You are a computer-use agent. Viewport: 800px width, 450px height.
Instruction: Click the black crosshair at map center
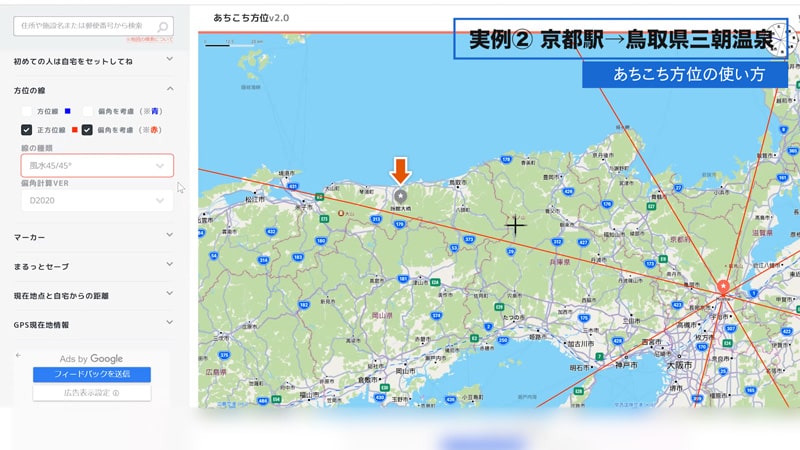pyautogui.click(x=515, y=226)
